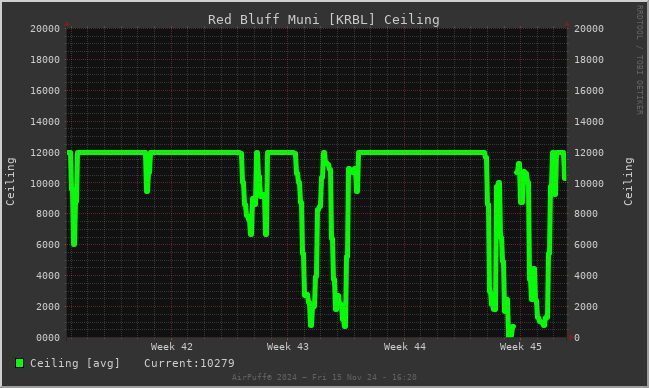649x388 pixels.
Task: Click the Week 45 axis label
Action: click(x=520, y=347)
